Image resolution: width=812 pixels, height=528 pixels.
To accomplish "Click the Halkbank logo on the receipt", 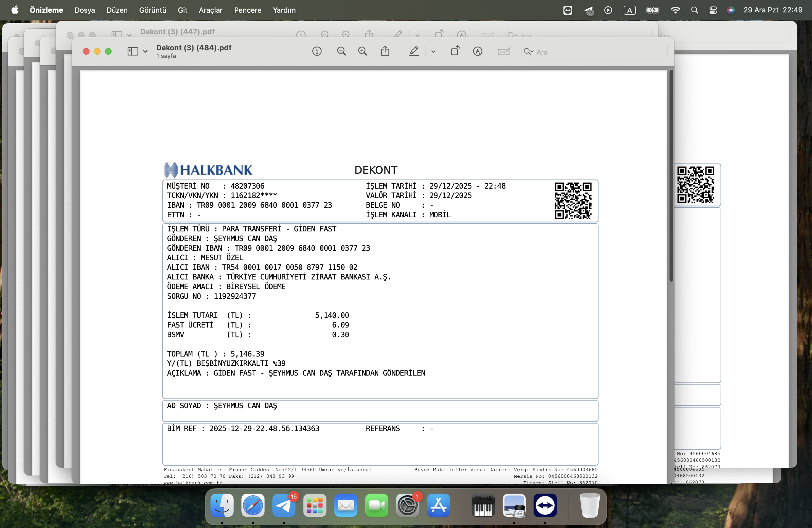I will (x=208, y=170).
